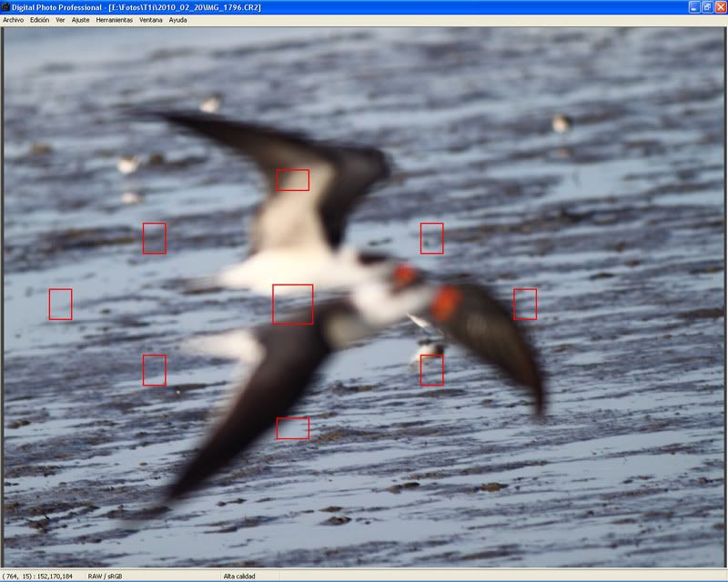Click the AF point on the bird's upper wing
Screen dimensions: 728x582
[x=293, y=180]
